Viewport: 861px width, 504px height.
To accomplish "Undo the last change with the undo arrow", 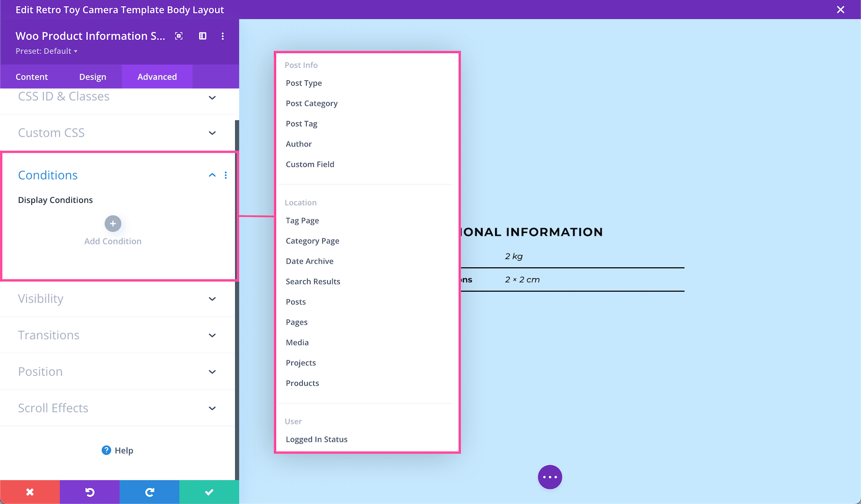I will pyautogui.click(x=89, y=492).
